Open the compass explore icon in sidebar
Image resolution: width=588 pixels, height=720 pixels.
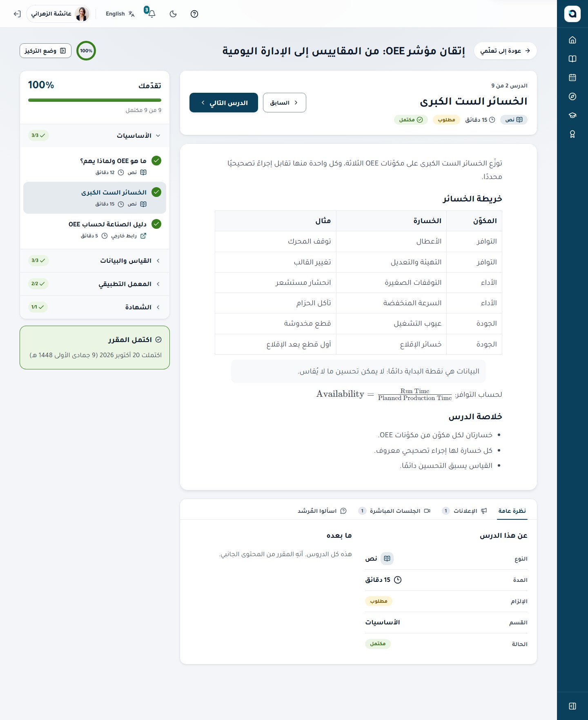pos(572,96)
